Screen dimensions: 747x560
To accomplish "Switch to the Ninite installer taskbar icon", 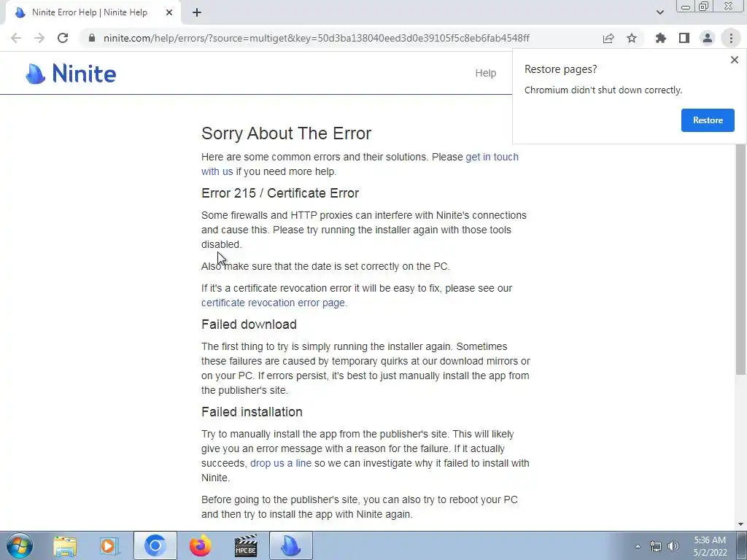I will [291, 545].
